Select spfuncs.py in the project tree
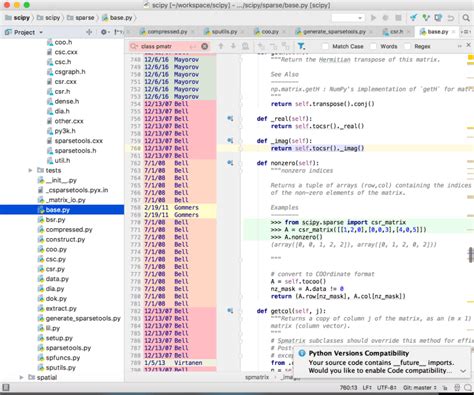 (x=59, y=358)
